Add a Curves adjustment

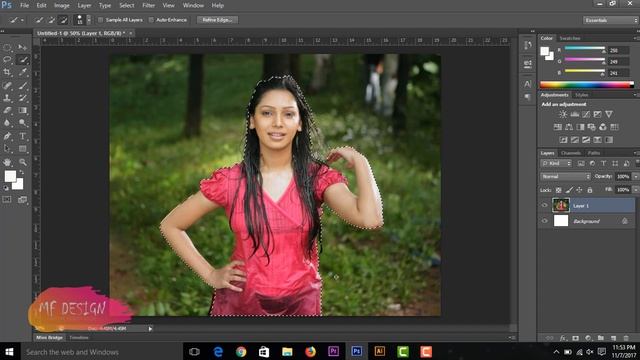[586, 114]
